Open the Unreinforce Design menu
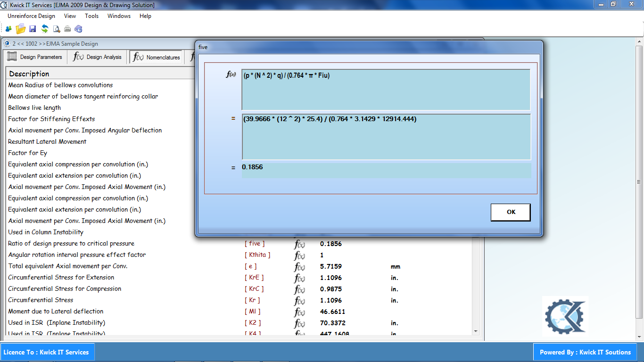The height and width of the screenshot is (362, 644). [x=31, y=16]
